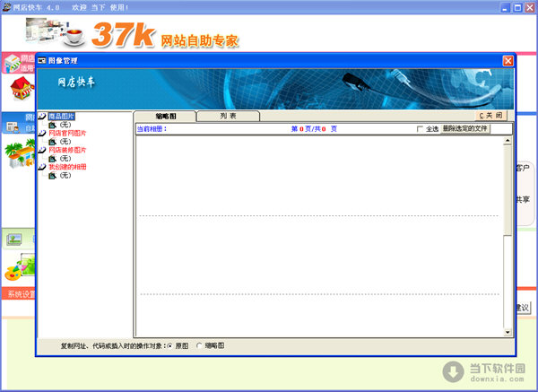
Task: Click the album icon under 商品图片
Action: tap(52, 125)
